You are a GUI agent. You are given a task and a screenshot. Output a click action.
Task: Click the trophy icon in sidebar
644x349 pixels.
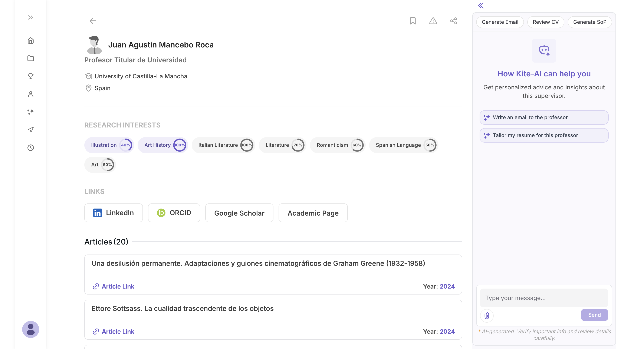click(x=30, y=76)
